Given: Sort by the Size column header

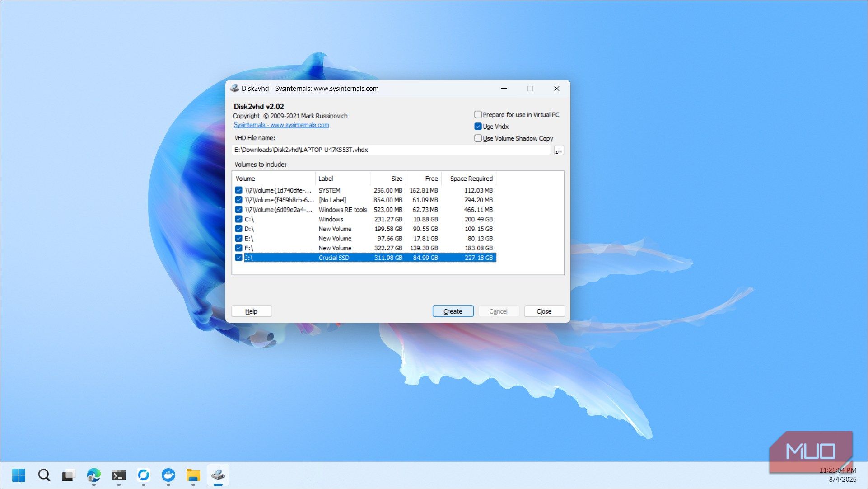Looking at the screenshot, I should coord(388,179).
